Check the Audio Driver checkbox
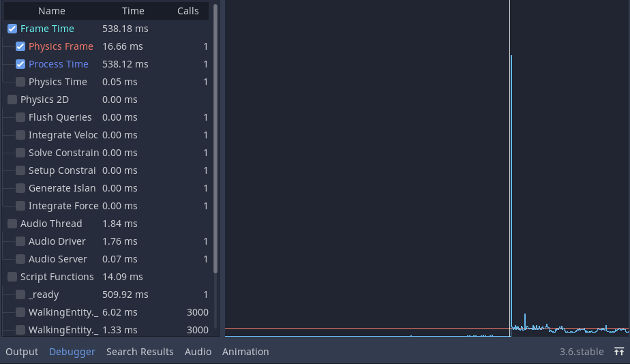This screenshot has height=364, width=630. click(x=20, y=241)
